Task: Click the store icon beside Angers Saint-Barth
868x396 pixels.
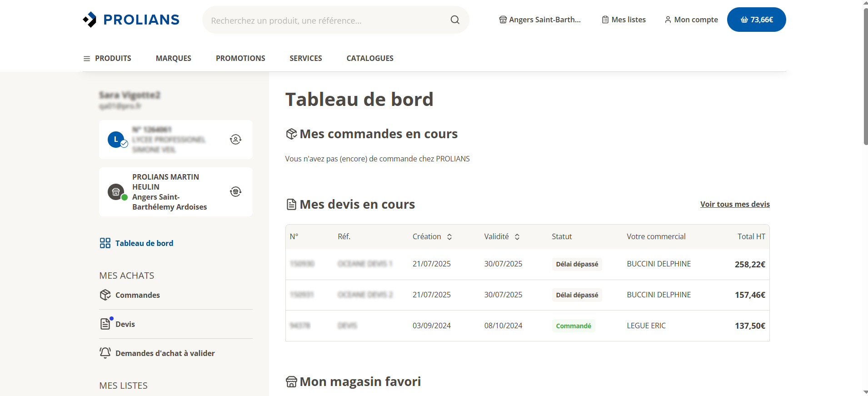Action: point(503,20)
